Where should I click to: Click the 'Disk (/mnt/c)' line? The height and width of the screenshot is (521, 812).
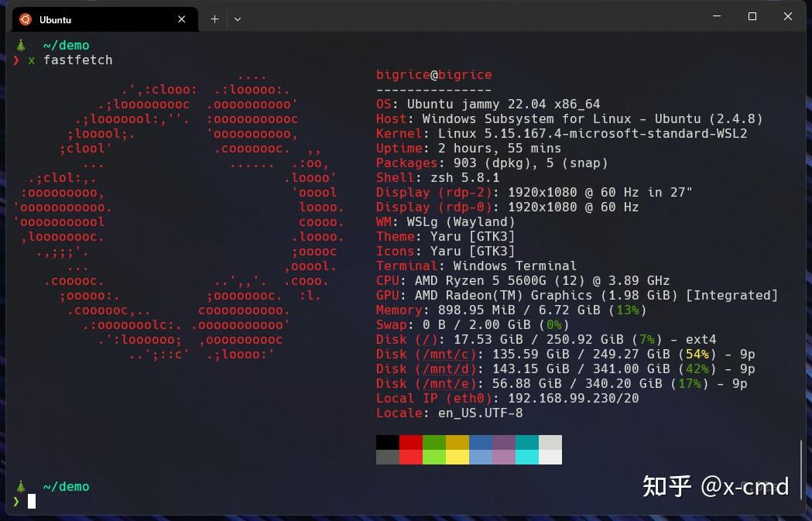click(x=565, y=355)
